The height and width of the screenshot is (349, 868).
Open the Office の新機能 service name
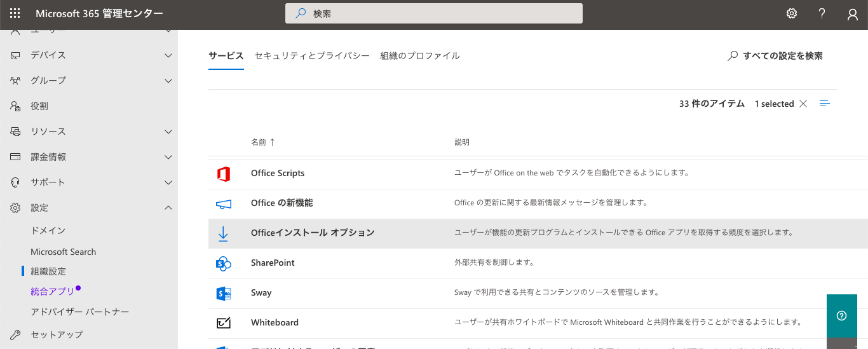click(x=282, y=203)
